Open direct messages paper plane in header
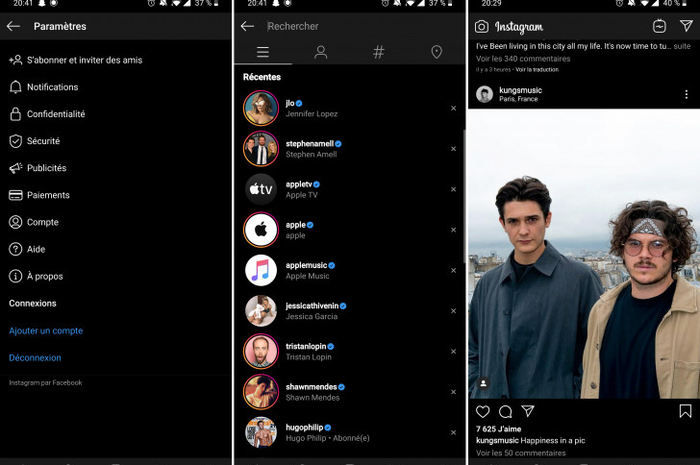Screen dimensions: 700x465 click(x=686, y=26)
